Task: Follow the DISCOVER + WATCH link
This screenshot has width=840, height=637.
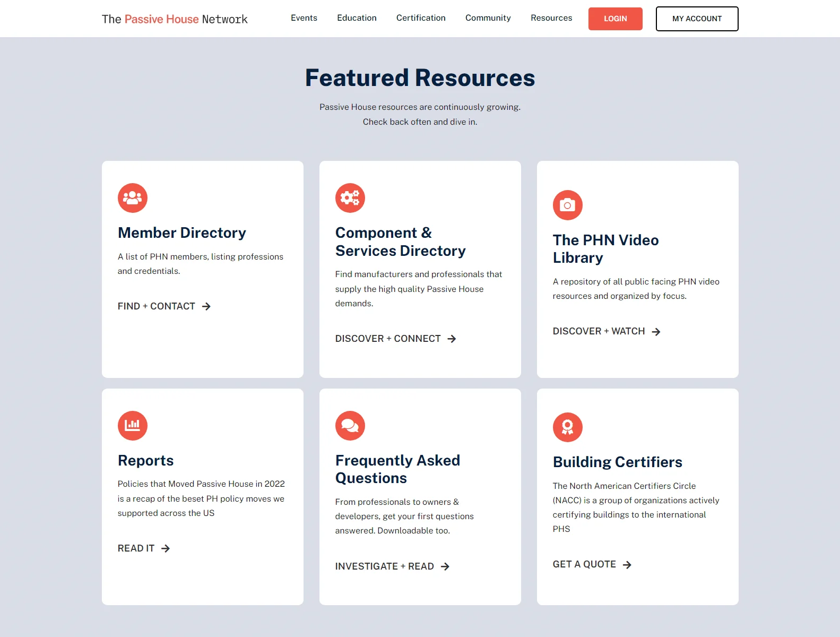Action: point(607,331)
